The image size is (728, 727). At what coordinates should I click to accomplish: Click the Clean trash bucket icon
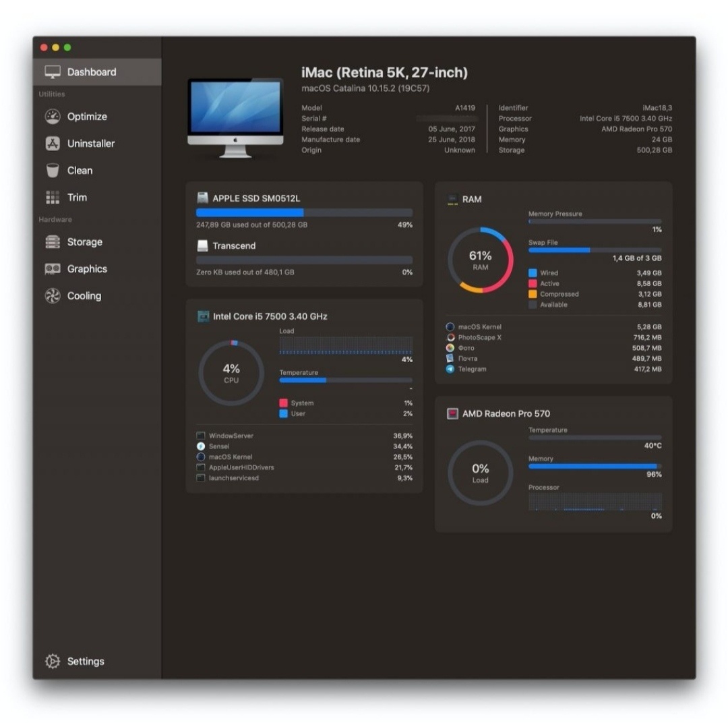53,171
